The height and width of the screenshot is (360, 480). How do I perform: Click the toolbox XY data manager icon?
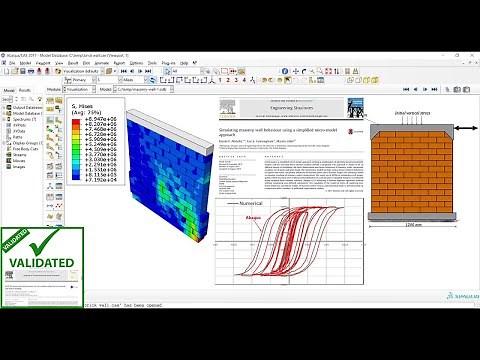click(59, 197)
